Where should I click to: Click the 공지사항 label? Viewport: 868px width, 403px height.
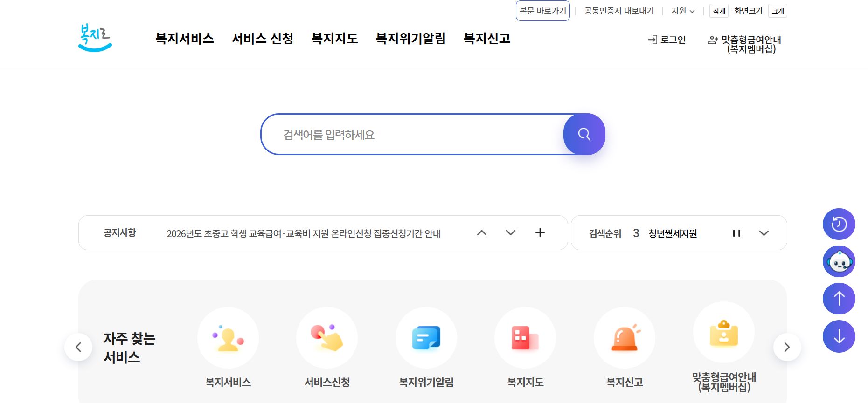tap(120, 232)
